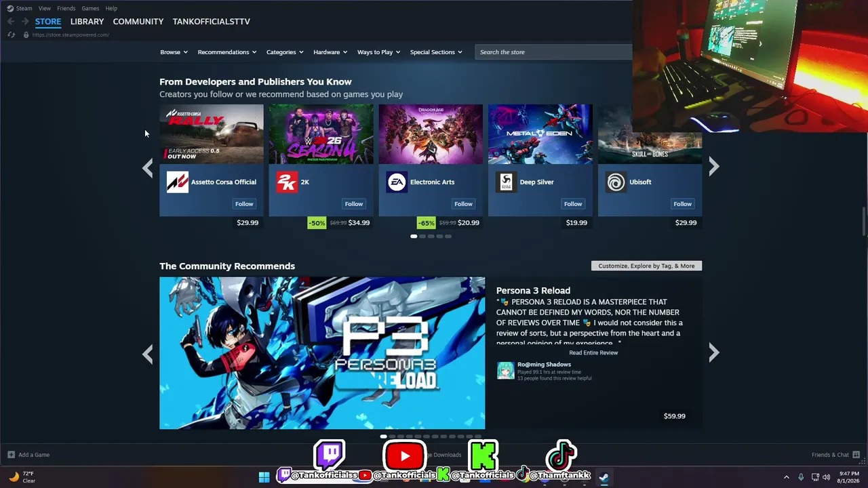The height and width of the screenshot is (488, 868).
Task: Go to previous community recommendation
Action: click(x=147, y=353)
